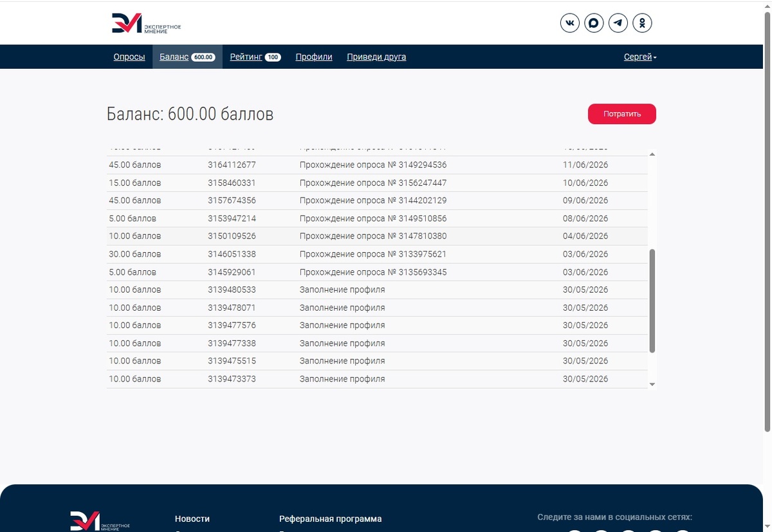Open the Odnoklassniki icon in header
Screen dimensions: 772x532
coord(642,23)
